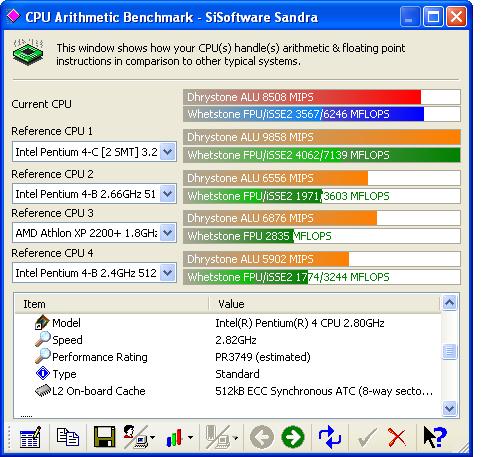500x457 pixels.
Task: Select the Intel Pentium 4-C 3.2 combo box
Action: 94,152
